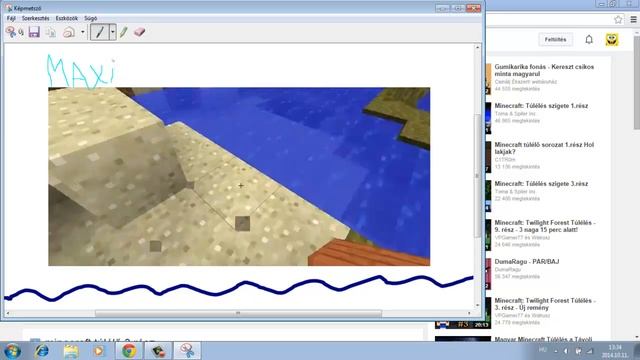Open the Action Center flag in system tray
The image size is (640, 360).
click(578, 351)
